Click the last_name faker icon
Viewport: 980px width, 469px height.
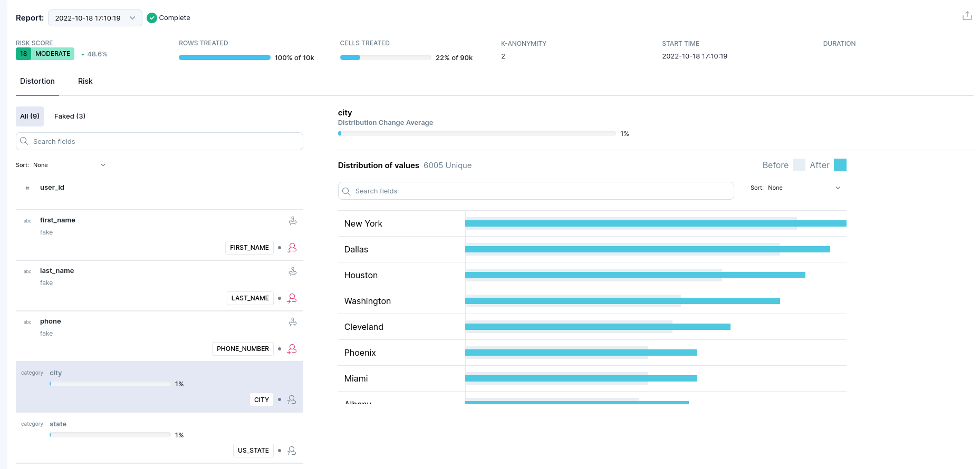coord(293,271)
